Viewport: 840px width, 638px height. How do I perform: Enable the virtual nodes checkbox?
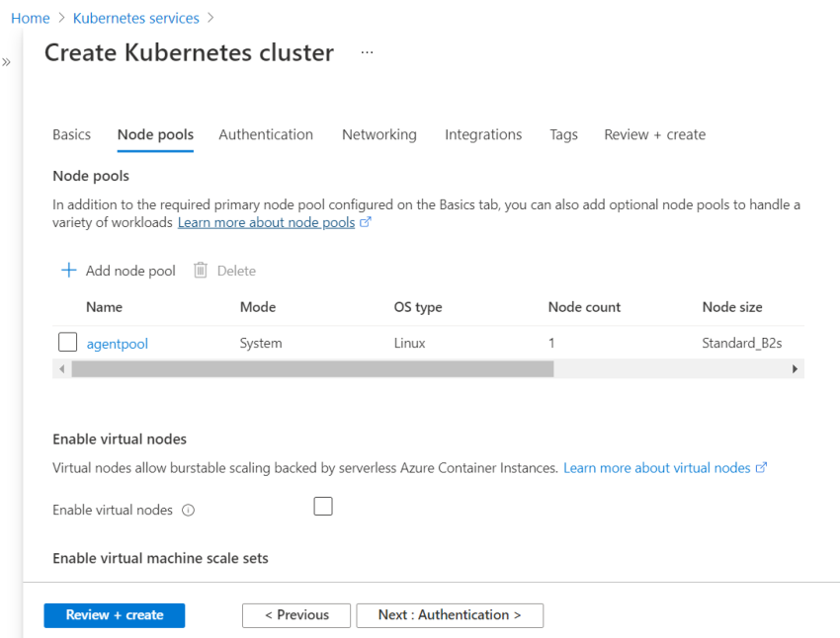(322, 506)
